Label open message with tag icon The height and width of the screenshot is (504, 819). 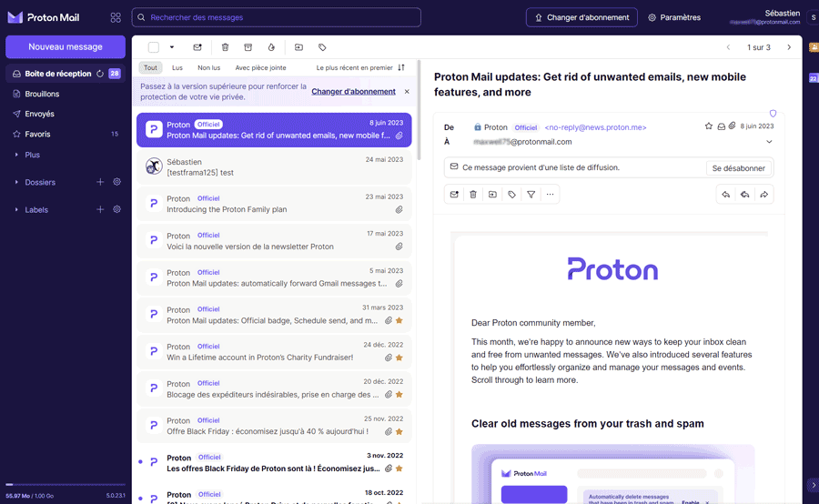511,195
